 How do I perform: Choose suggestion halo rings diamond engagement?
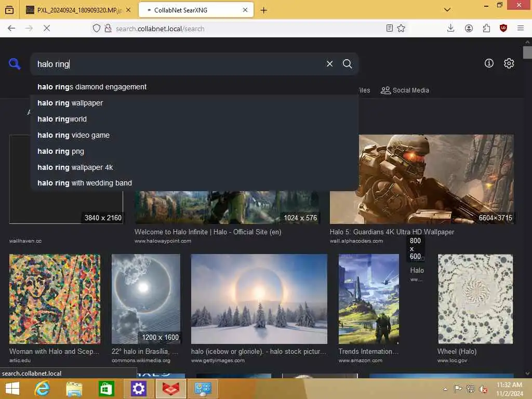tap(194, 87)
